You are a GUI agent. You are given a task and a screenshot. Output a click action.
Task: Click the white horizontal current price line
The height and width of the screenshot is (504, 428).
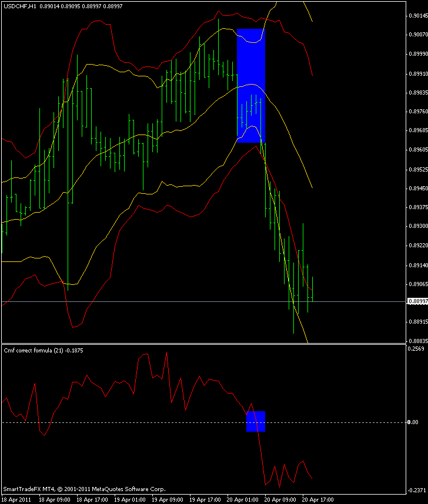coord(203,302)
